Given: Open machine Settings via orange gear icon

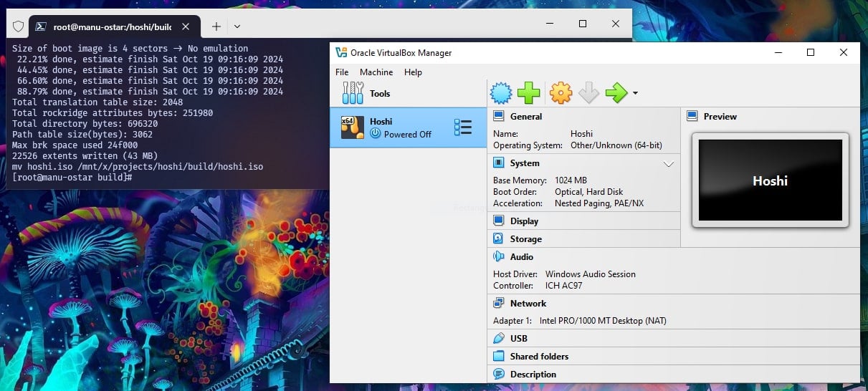Looking at the screenshot, I should [x=561, y=92].
